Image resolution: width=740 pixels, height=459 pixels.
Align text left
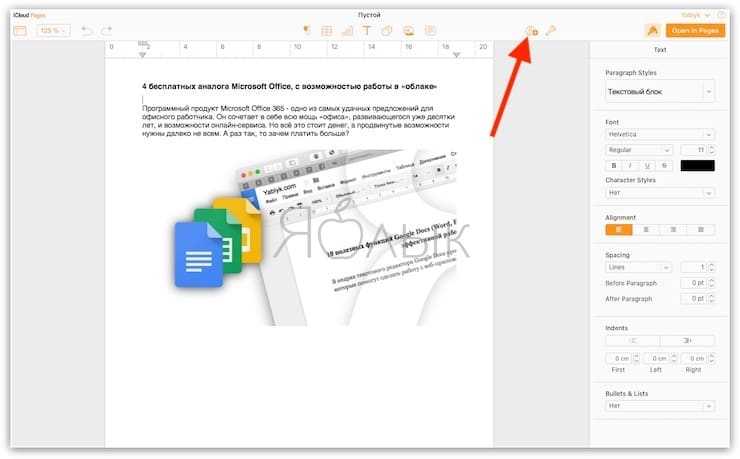point(619,230)
